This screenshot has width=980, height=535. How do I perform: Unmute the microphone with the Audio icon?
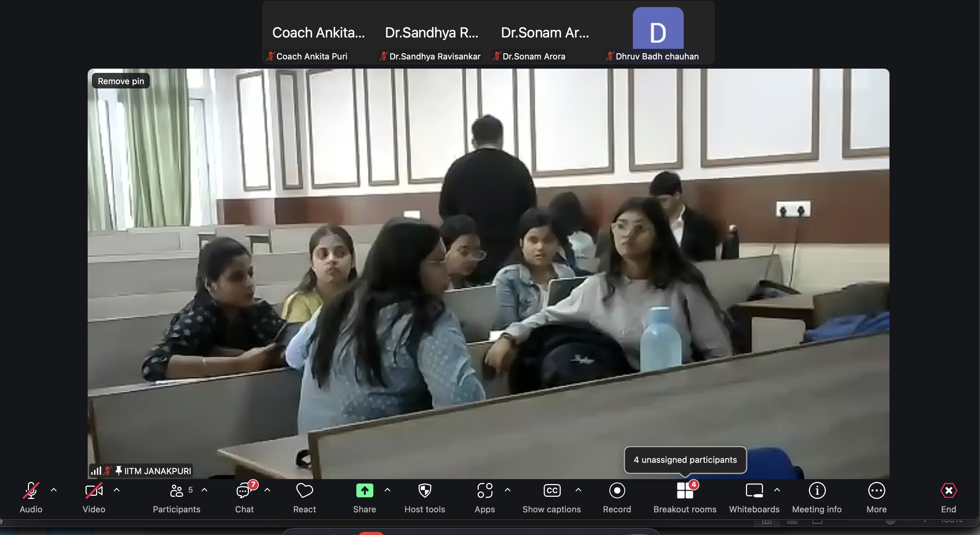pos(31,491)
